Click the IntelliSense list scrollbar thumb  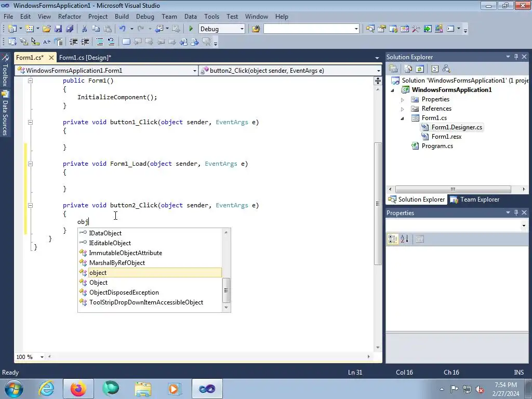click(226, 290)
